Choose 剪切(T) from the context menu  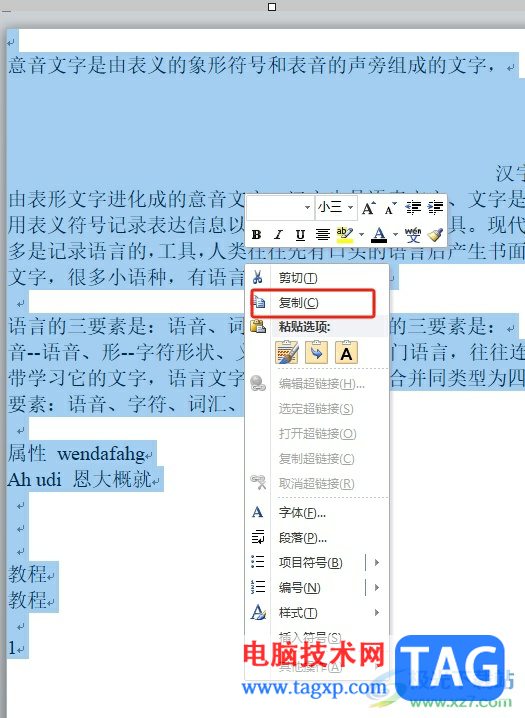[317, 277]
